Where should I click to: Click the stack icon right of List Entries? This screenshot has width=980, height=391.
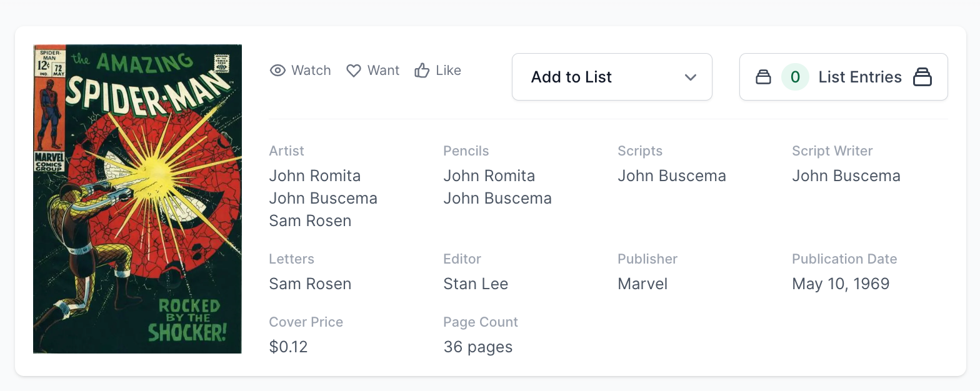point(922,77)
